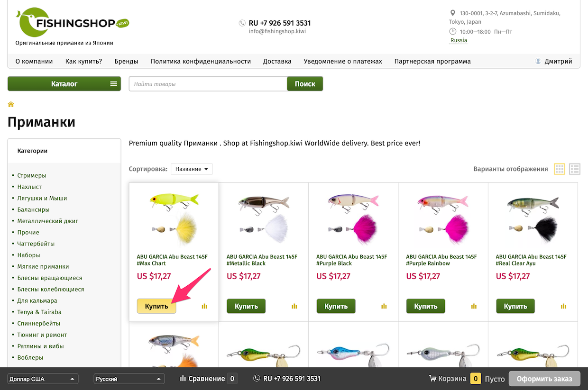Open the Доставка menu item
The height and width of the screenshot is (390, 588).
(x=277, y=61)
